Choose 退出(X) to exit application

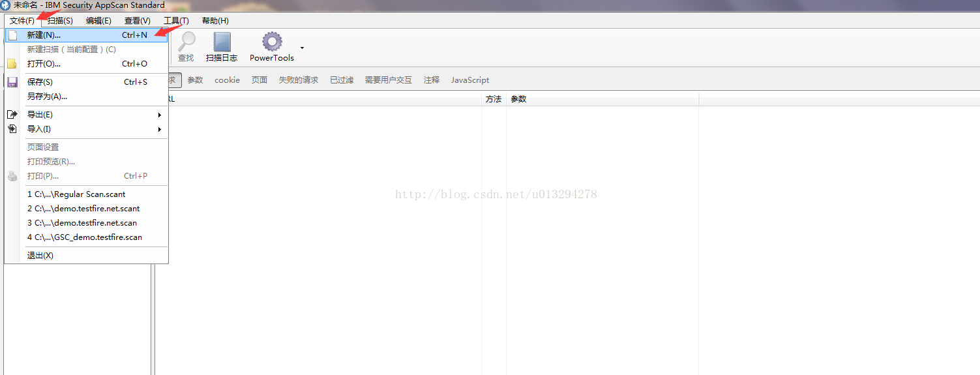(x=87, y=256)
